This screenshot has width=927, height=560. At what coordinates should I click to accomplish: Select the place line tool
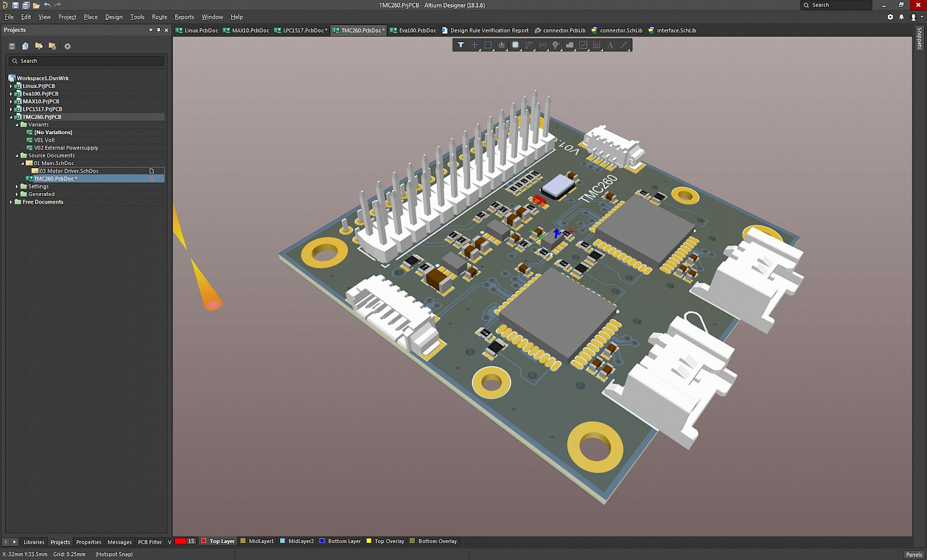(624, 45)
